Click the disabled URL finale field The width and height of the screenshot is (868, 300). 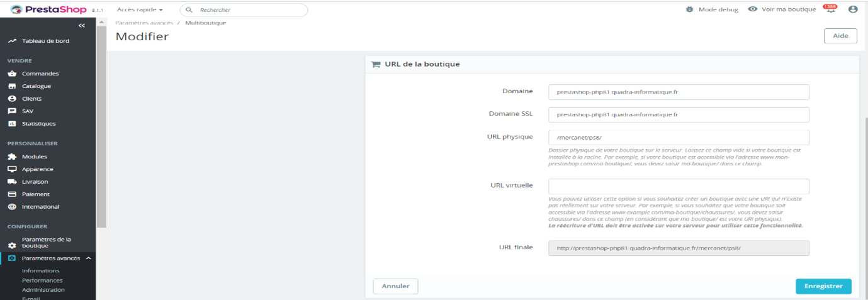[679, 248]
